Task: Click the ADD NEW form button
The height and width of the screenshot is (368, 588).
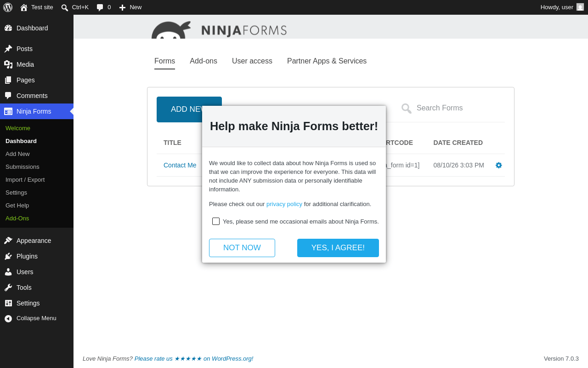Action: (179, 109)
